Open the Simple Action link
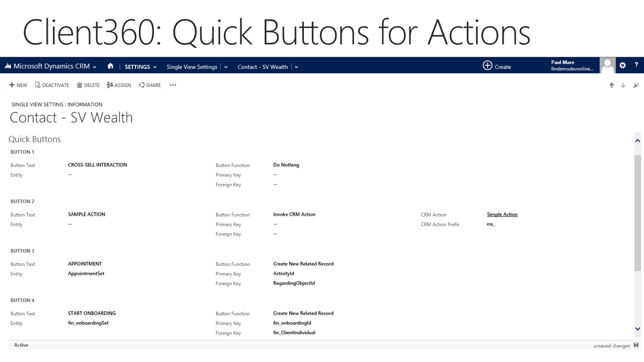The height and width of the screenshot is (362, 644). click(x=502, y=215)
